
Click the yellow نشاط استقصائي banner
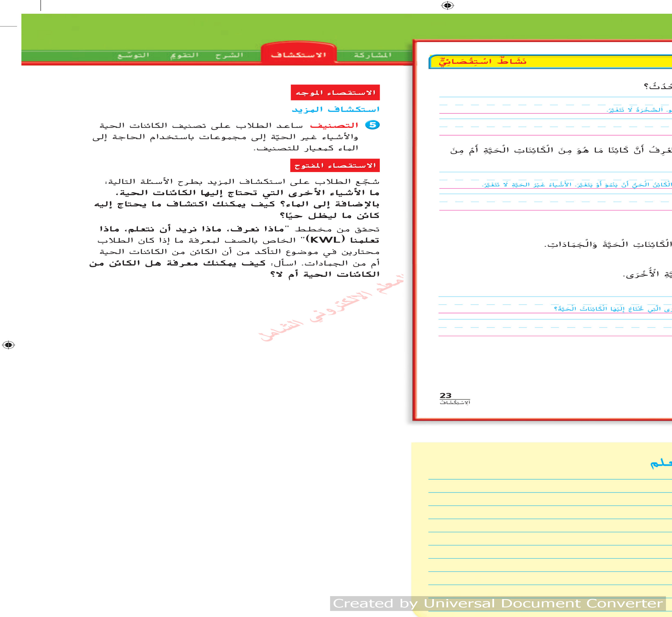click(551, 62)
